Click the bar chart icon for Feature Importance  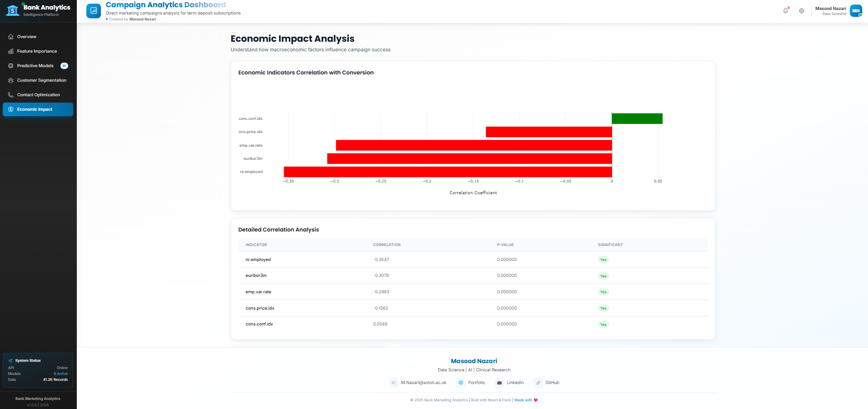(11, 51)
